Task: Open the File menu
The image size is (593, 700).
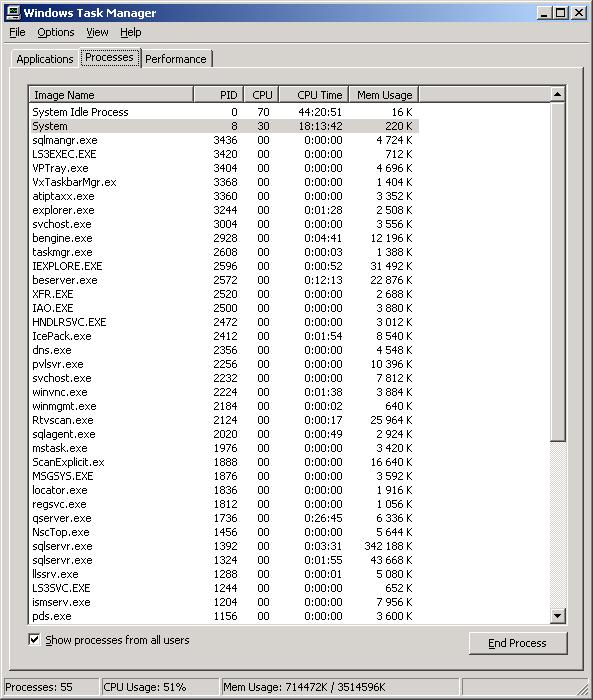Action: pyautogui.click(x=17, y=32)
